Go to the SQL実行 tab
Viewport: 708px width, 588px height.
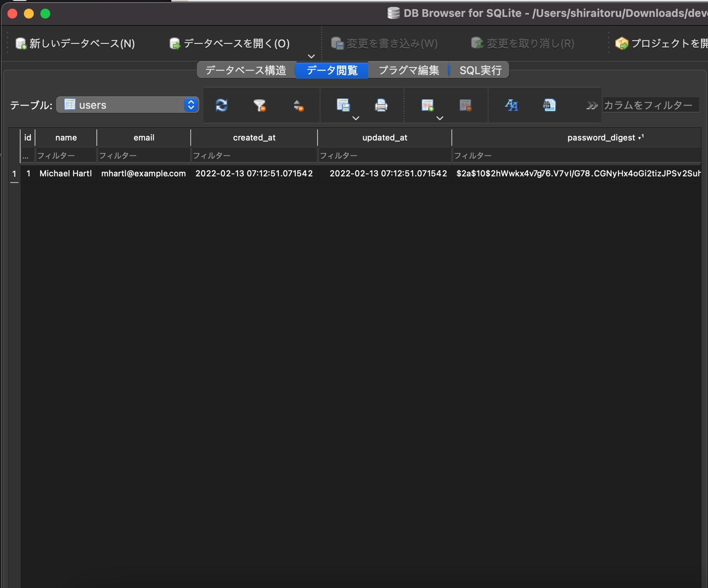[480, 70]
